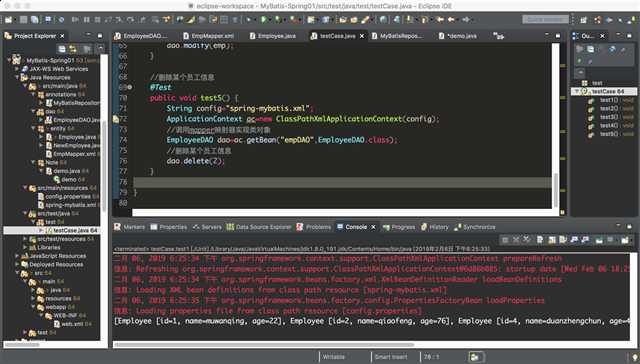
Task: Click the warning marker on line 72
Action: [x=116, y=119]
